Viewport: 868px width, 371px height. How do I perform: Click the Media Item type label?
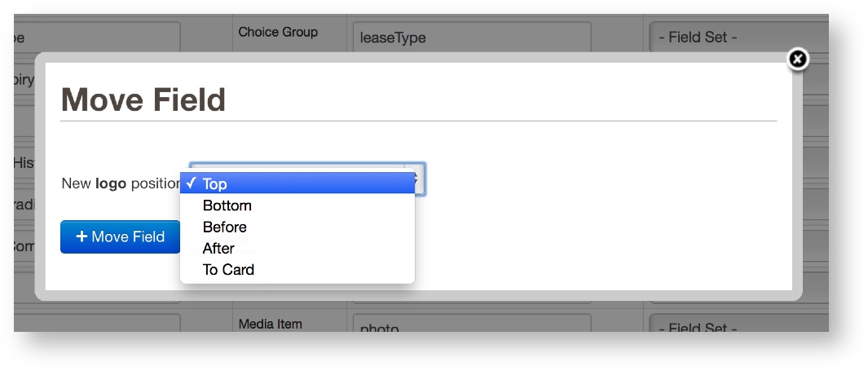270,324
